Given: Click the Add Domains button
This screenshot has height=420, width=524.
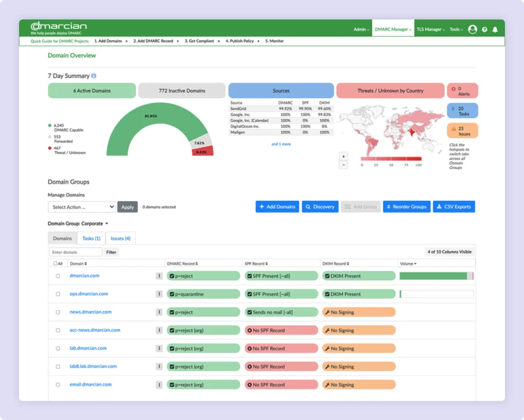Looking at the screenshot, I should 277,207.
